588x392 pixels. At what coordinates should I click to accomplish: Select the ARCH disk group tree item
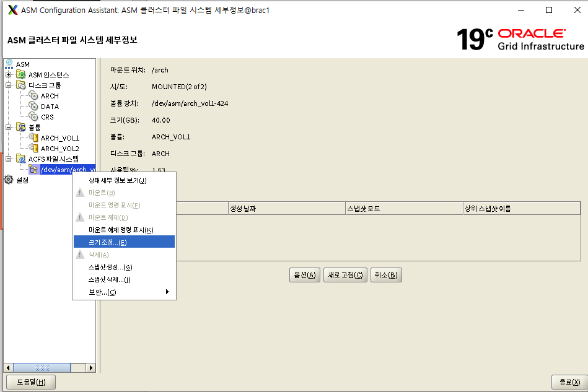pyautogui.click(x=50, y=96)
